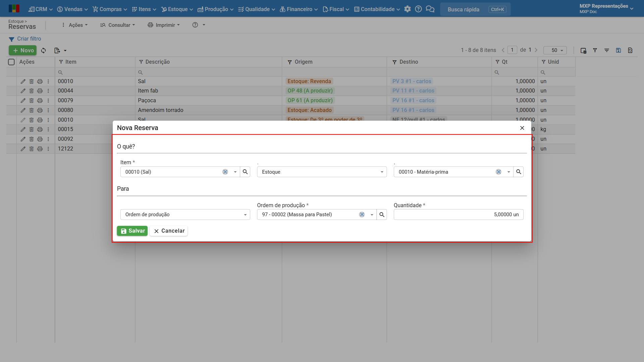
Task: Clear the selected Ordem de produção value
Action: [x=362, y=215]
